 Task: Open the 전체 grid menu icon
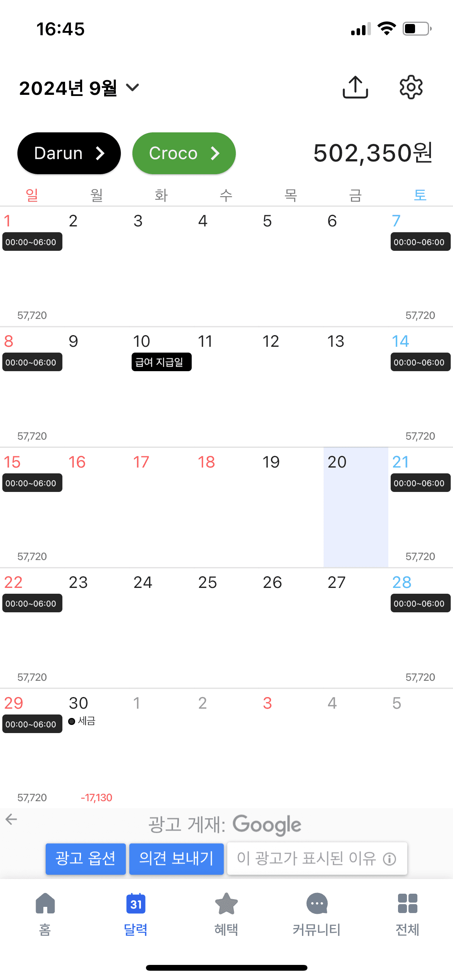[x=407, y=904]
